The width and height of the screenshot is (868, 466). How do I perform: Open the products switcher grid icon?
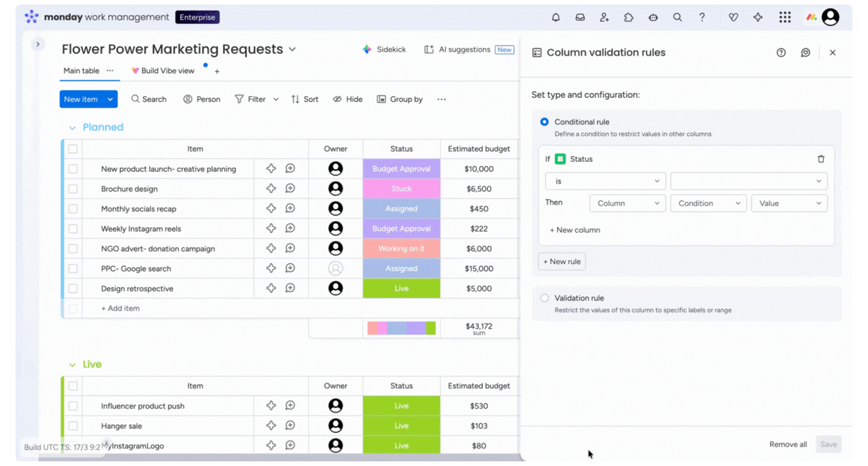tap(785, 17)
